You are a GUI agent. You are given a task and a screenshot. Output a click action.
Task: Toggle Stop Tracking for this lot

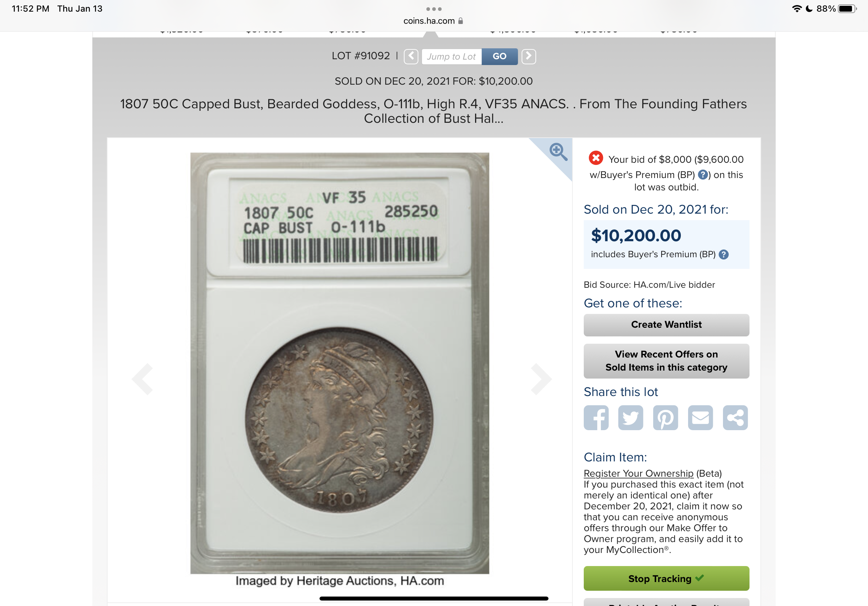(666, 578)
